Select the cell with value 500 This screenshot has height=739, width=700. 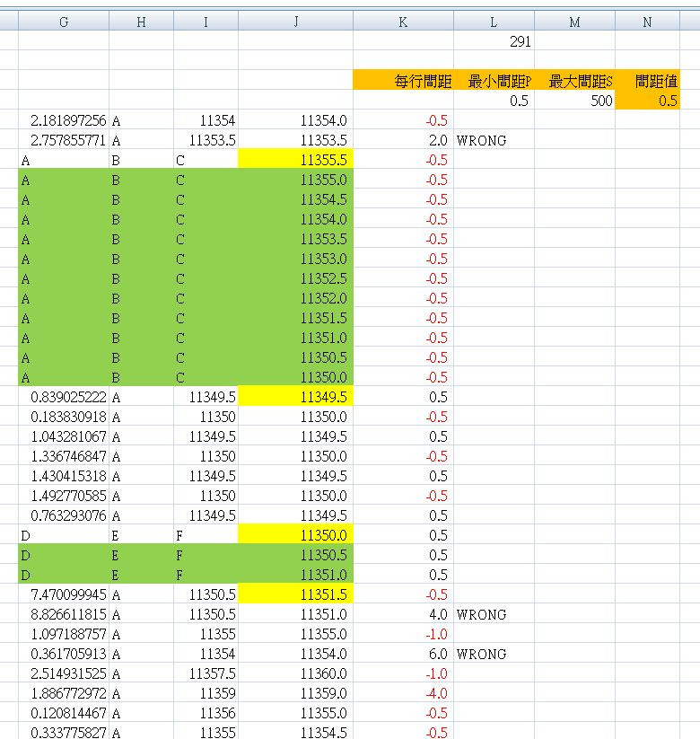[x=574, y=101]
